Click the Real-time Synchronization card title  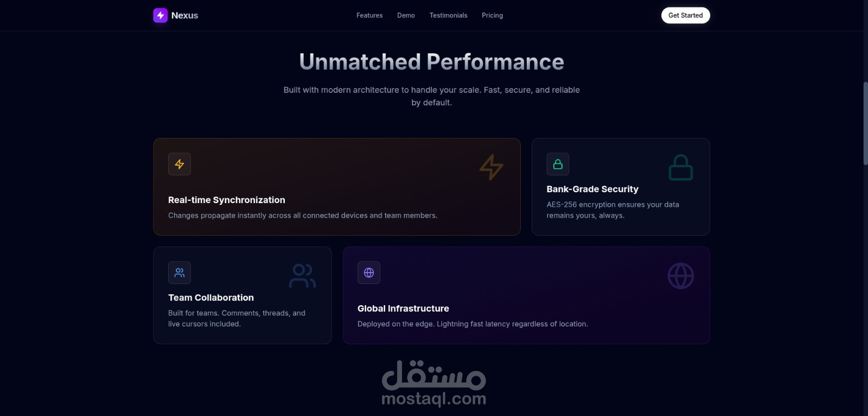pyautogui.click(x=226, y=200)
